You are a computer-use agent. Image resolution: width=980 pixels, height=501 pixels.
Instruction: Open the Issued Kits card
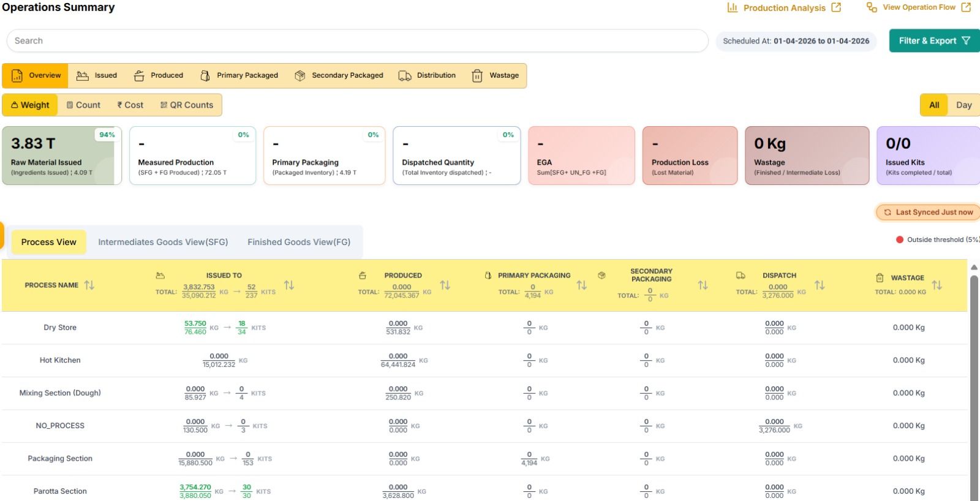[929, 156]
